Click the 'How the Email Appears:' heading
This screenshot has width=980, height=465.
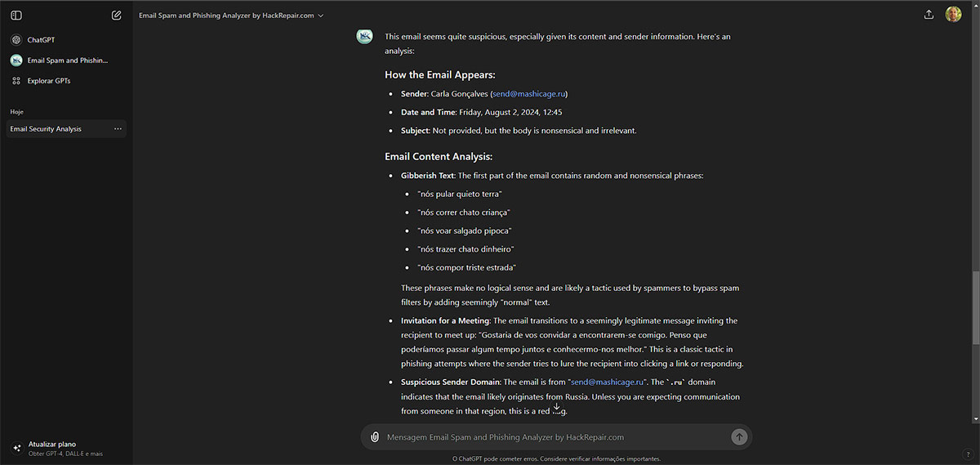coord(440,74)
